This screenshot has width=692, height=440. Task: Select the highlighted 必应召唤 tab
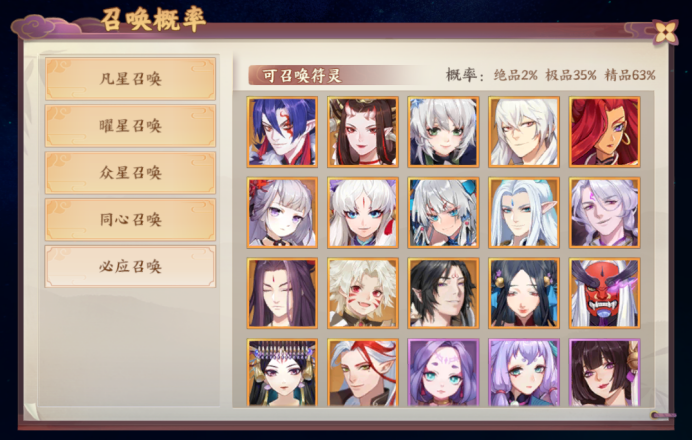click(130, 267)
